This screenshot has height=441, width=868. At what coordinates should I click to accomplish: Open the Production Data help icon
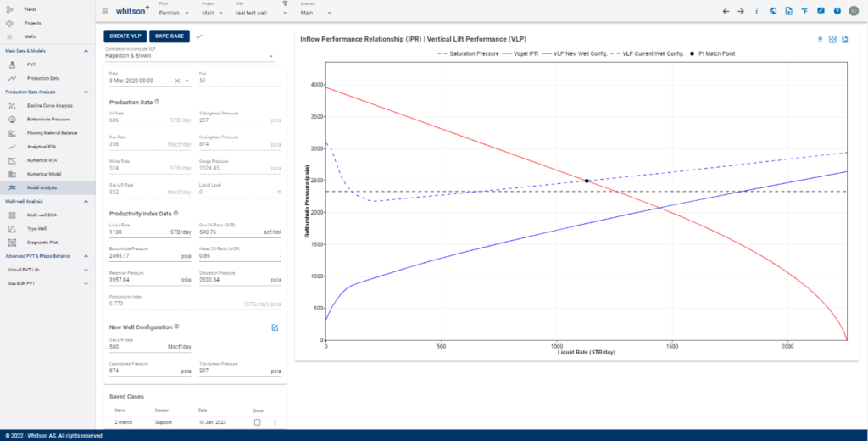point(157,102)
